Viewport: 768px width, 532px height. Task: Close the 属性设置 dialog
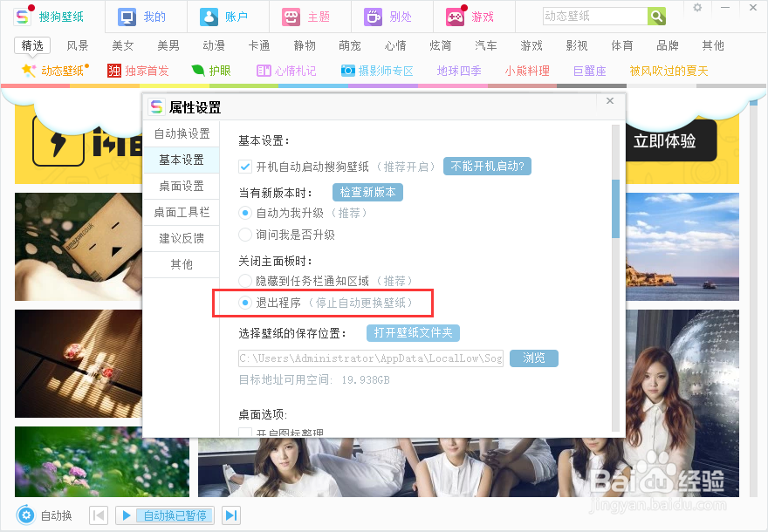click(x=610, y=101)
